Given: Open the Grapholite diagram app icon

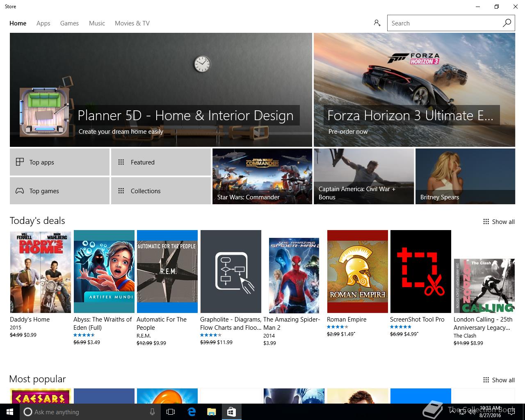Looking at the screenshot, I should click(231, 272).
